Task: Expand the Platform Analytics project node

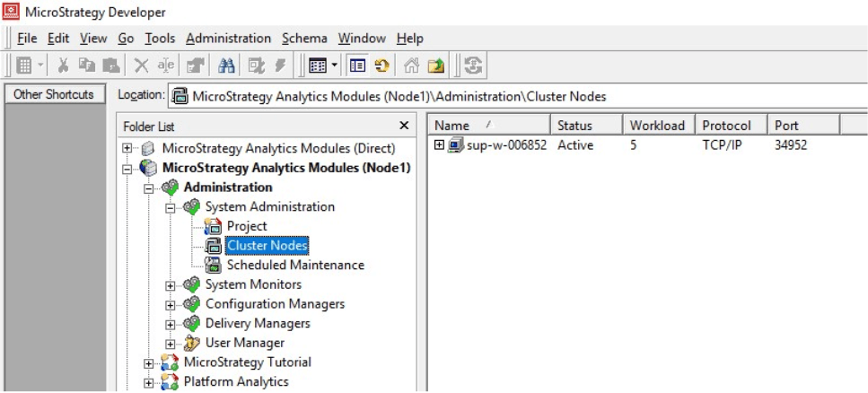Action: pyautogui.click(x=148, y=382)
